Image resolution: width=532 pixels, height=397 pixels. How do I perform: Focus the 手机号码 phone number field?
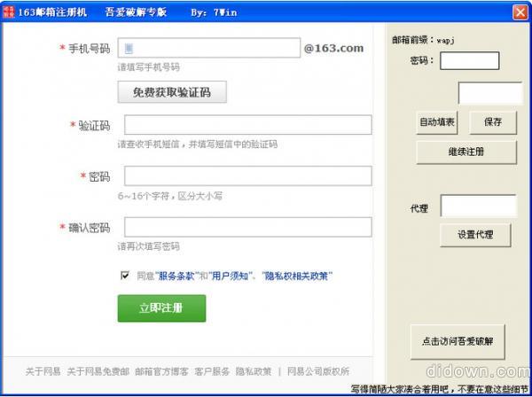[209, 48]
